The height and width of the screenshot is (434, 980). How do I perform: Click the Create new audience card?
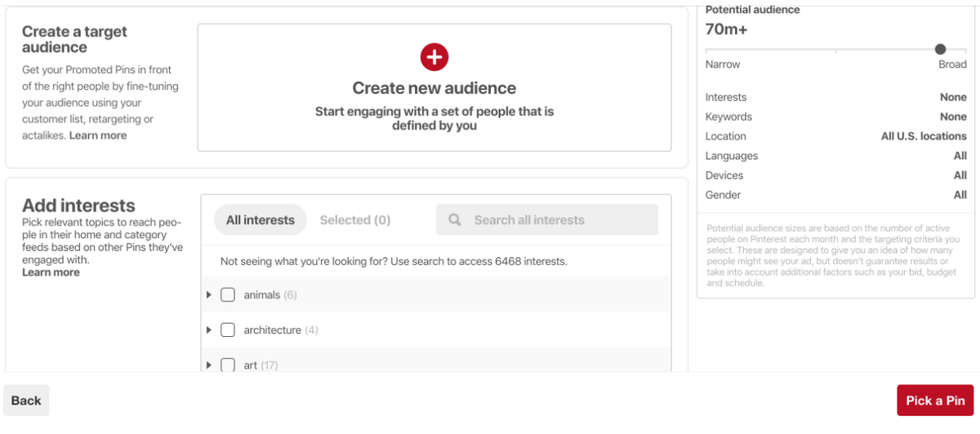(x=434, y=87)
